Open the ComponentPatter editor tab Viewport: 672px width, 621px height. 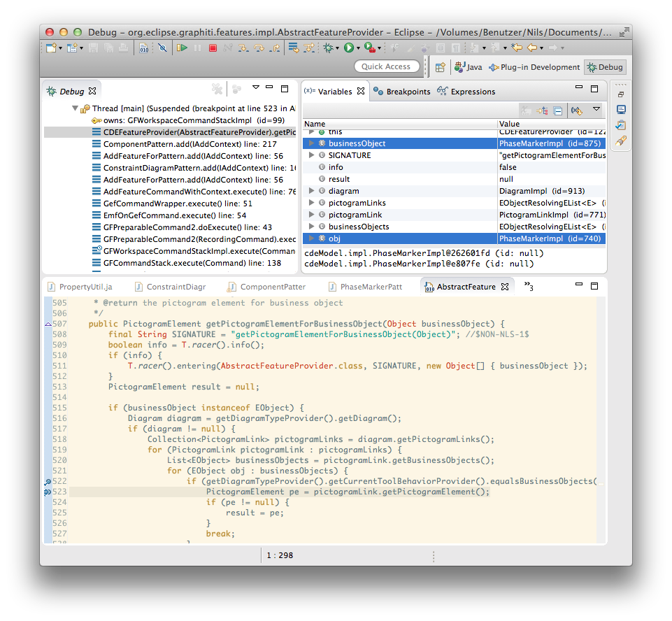tap(267, 287)
